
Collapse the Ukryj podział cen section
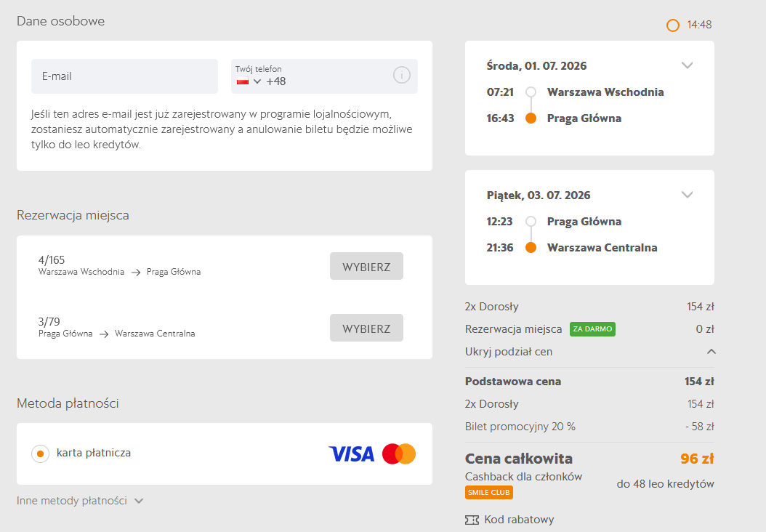(711, 352)
